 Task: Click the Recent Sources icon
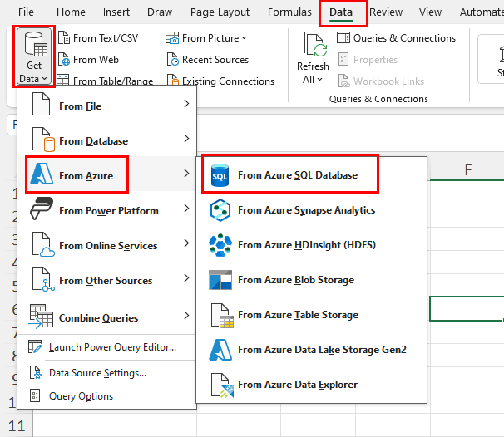(173, 59)
